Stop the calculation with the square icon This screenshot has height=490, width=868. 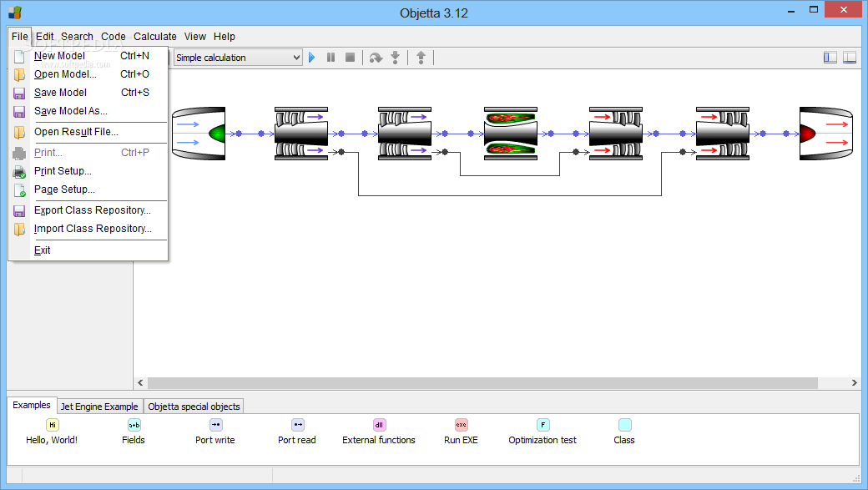350,57
